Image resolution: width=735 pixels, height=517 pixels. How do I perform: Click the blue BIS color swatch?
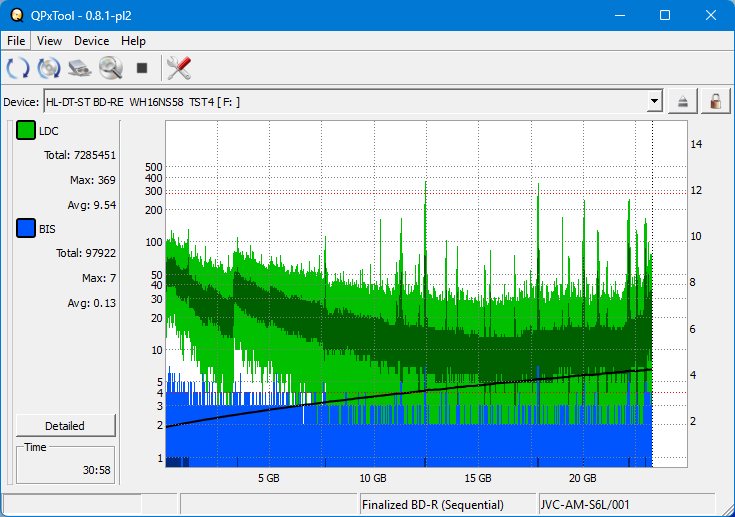coord(26,229)
